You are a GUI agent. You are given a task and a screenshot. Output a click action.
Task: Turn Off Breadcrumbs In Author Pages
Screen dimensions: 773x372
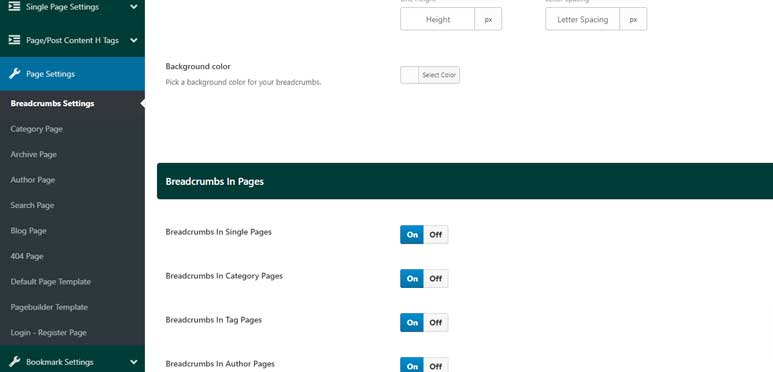click(x=436, y=365)
